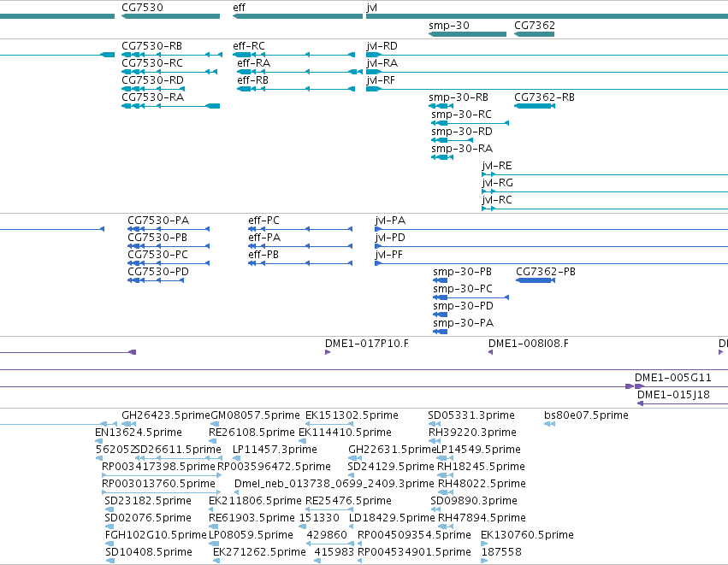Click EST label RP003417398.5prime
Viewport: 728px width, 565px height.
point(158,467)
